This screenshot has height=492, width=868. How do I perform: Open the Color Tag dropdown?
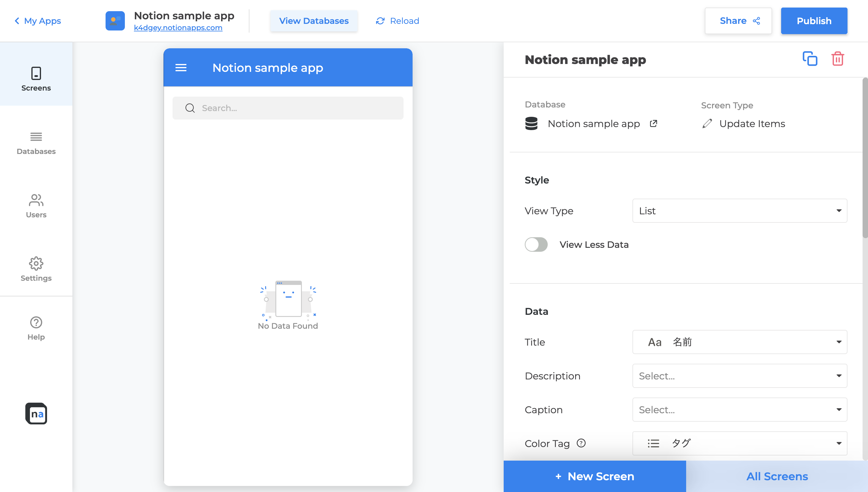tap(740, 443)
